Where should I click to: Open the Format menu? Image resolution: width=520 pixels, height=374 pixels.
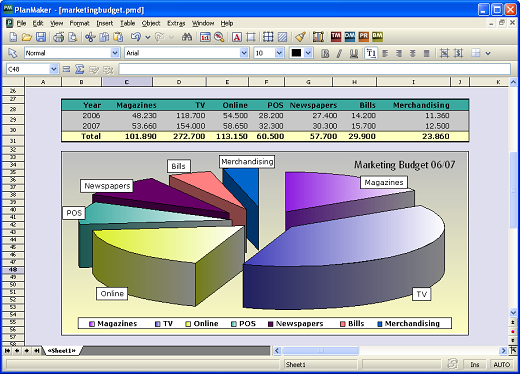(x=79, y=23)
